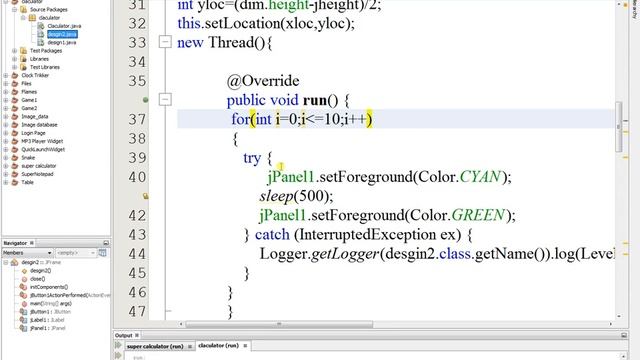Select desgin2() constructor in Navigator
The image size is (640, 360).
click(40, 271)
